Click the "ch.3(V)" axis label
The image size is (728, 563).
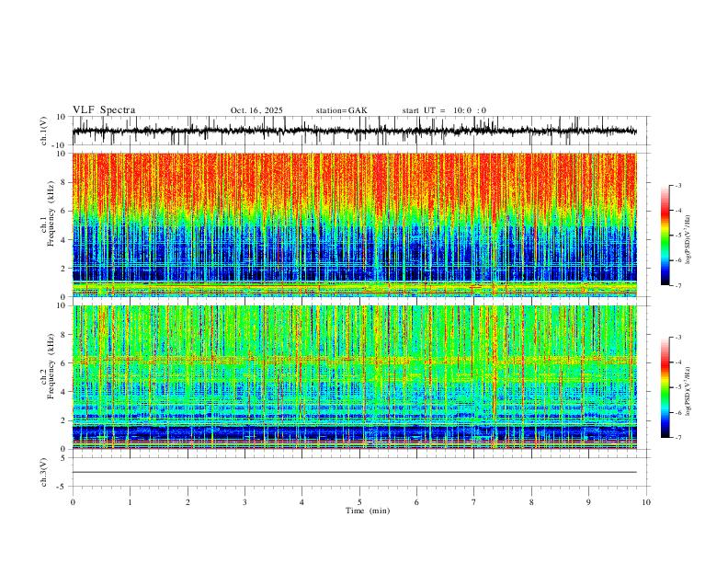pos(44,473)
